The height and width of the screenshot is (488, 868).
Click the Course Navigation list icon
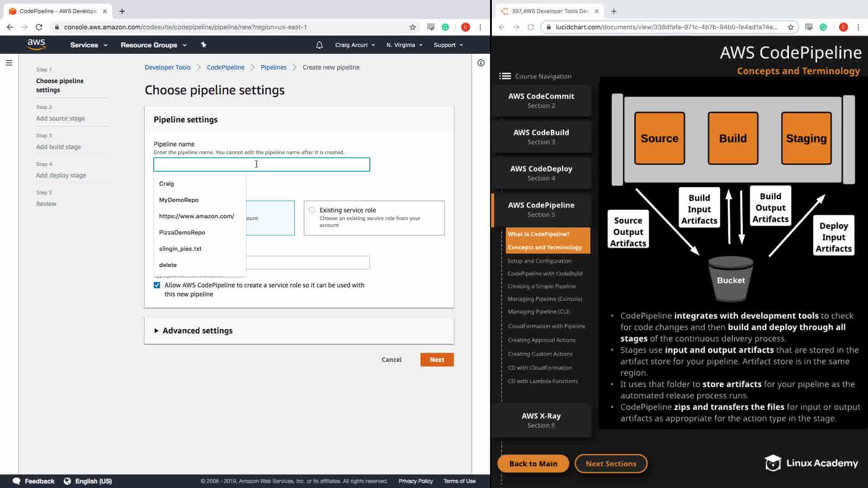[x=505, y=76]
